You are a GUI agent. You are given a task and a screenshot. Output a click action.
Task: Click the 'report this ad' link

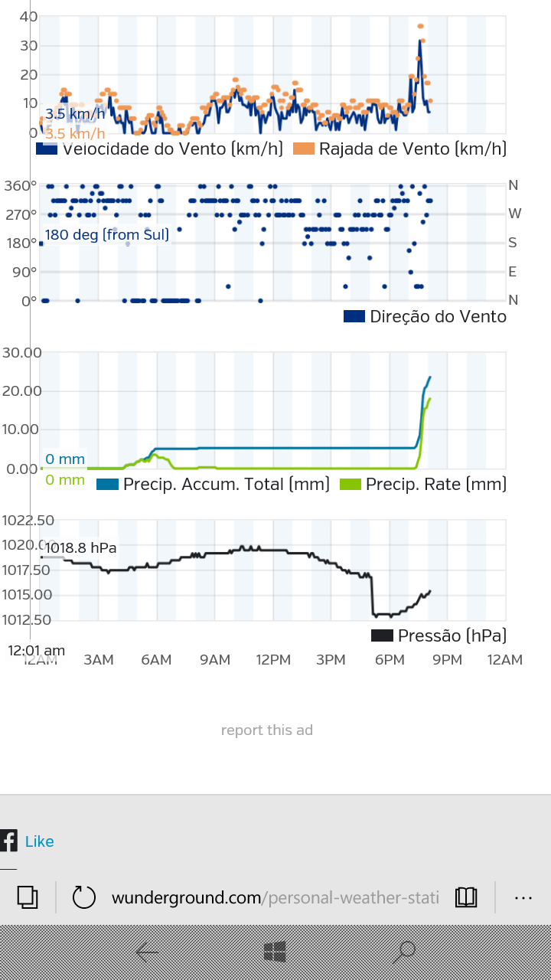pos(267,730)
